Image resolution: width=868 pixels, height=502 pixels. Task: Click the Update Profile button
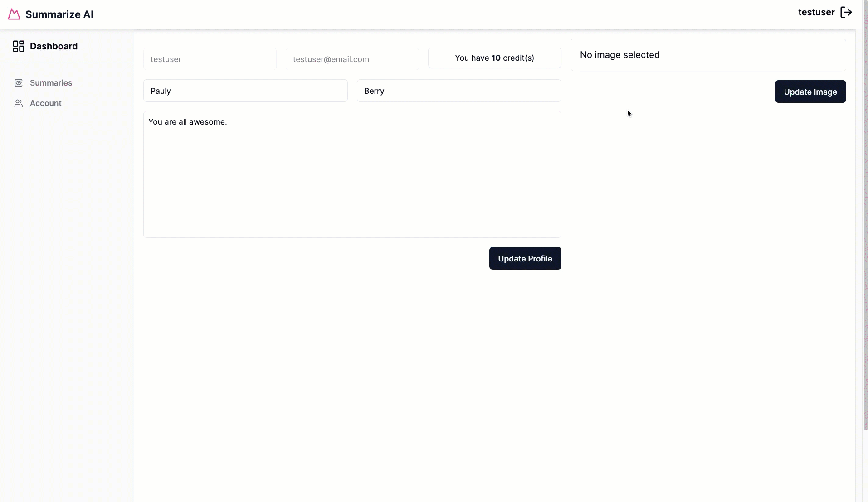pos(525,258)
